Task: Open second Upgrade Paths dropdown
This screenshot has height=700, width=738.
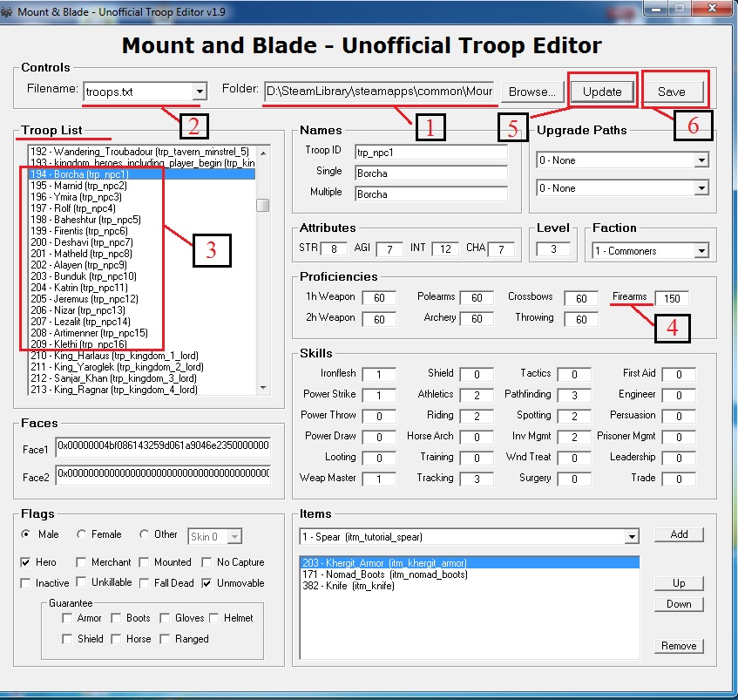Action: 701,188
